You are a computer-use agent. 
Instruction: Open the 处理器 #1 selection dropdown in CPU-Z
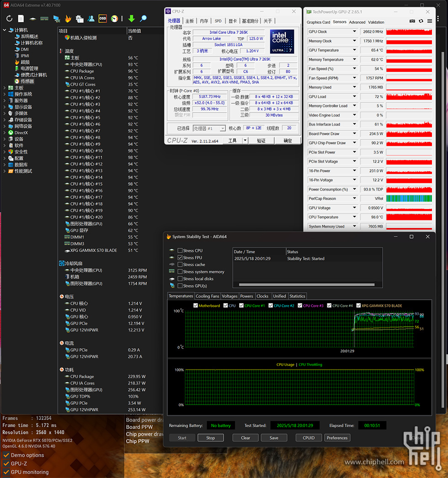click(209, 129)
